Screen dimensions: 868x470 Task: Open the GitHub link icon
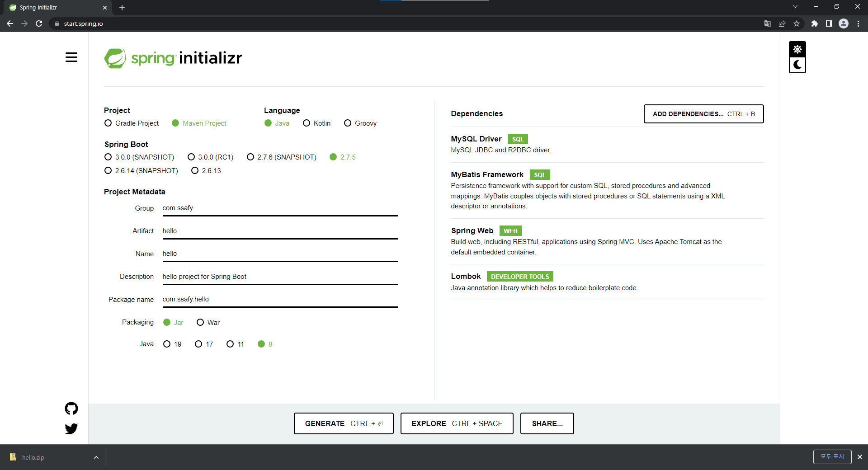[x=71, y=409]
